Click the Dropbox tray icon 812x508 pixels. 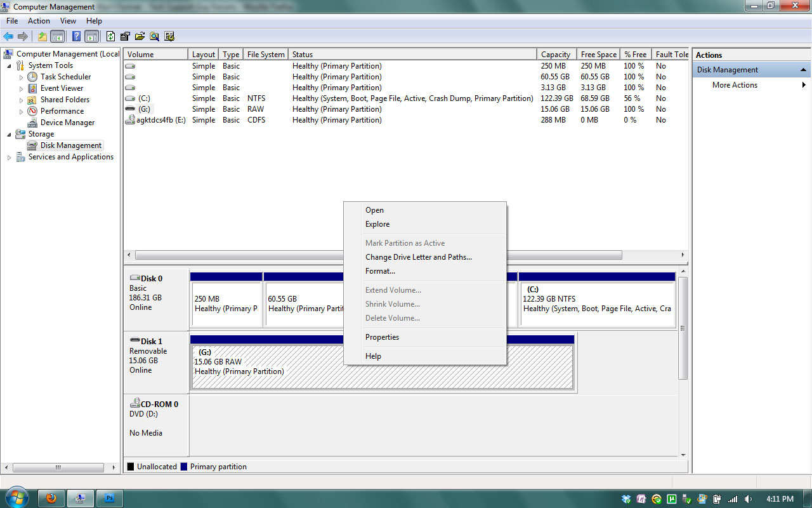[x=627, y=499]
